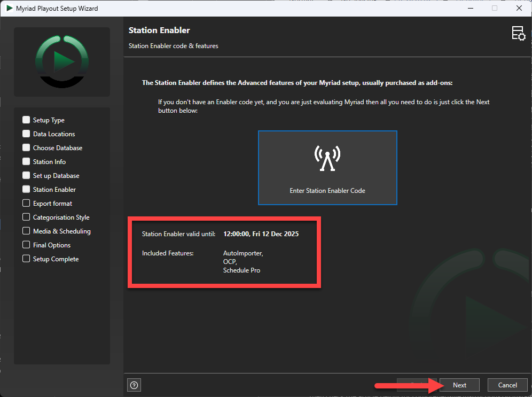This screenshot has height=397, width=532.
Task: Click the Included Features label
Action: 168,253
